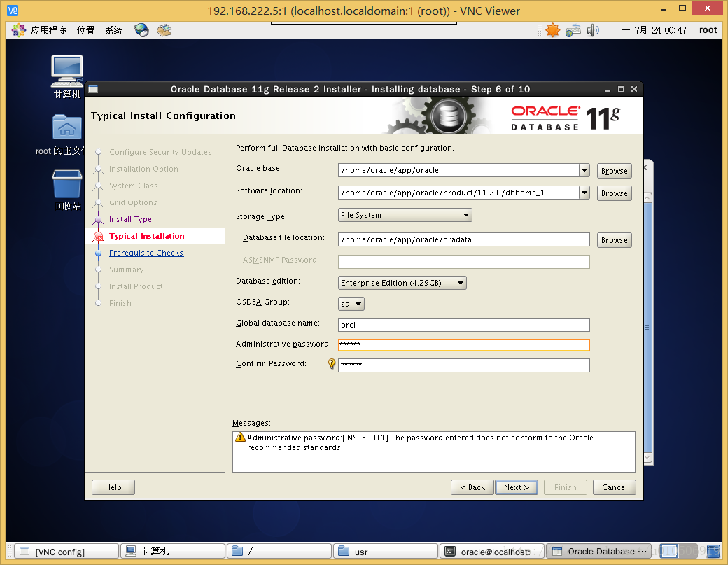Click scroll down arrow of background window

pyautogui.click(x=648, y=458)
